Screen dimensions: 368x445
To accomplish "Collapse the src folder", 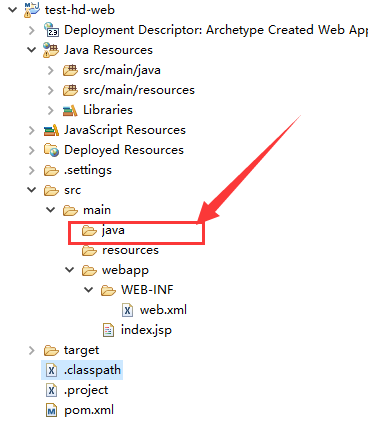I will tap(32, 190).
